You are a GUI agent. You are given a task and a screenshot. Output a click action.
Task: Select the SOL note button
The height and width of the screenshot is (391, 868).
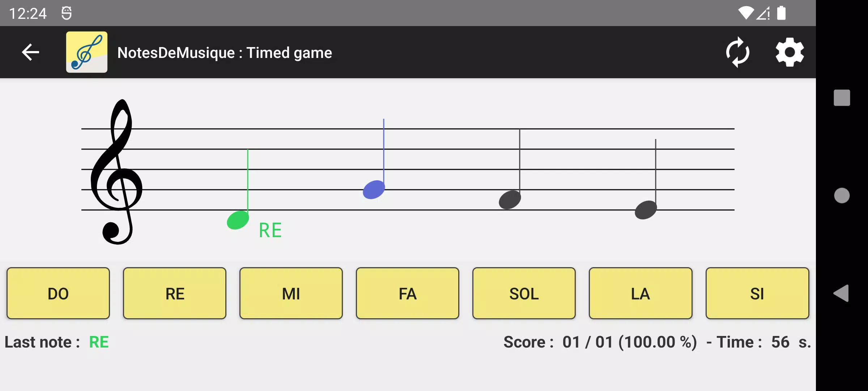[524, 293]
